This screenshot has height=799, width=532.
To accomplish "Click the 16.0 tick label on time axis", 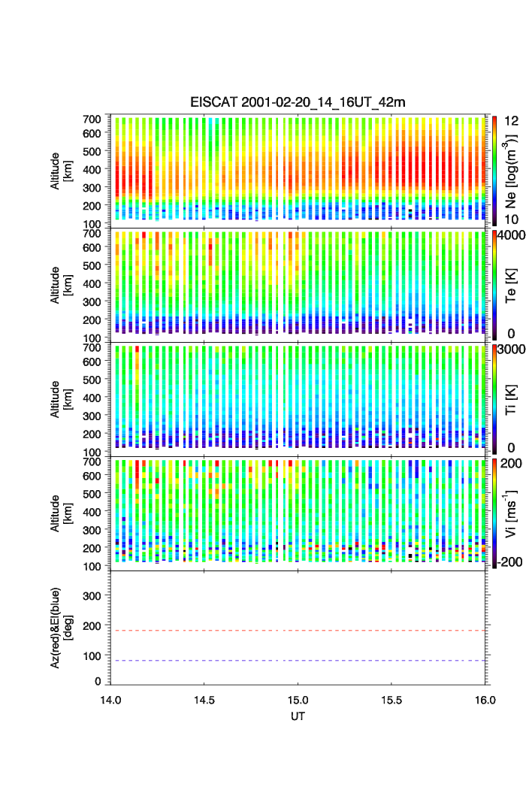I will click(x=485, y=700).
